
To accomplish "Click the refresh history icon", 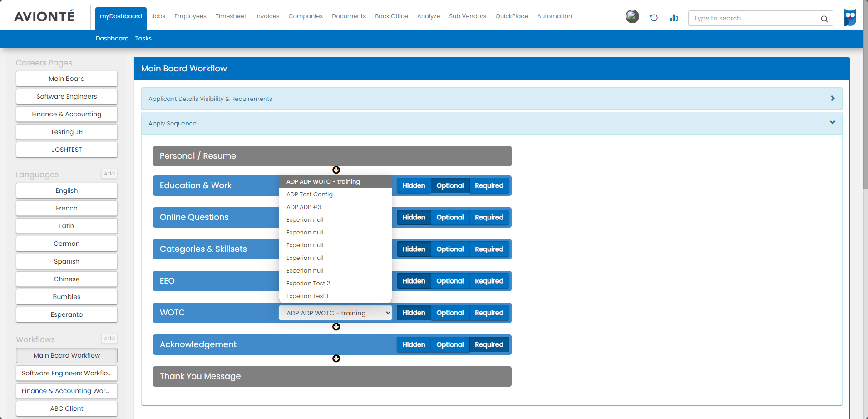I will click(654, 18).
